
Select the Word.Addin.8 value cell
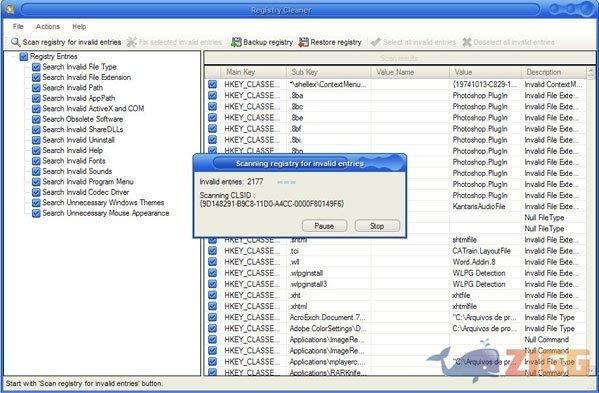485,262
